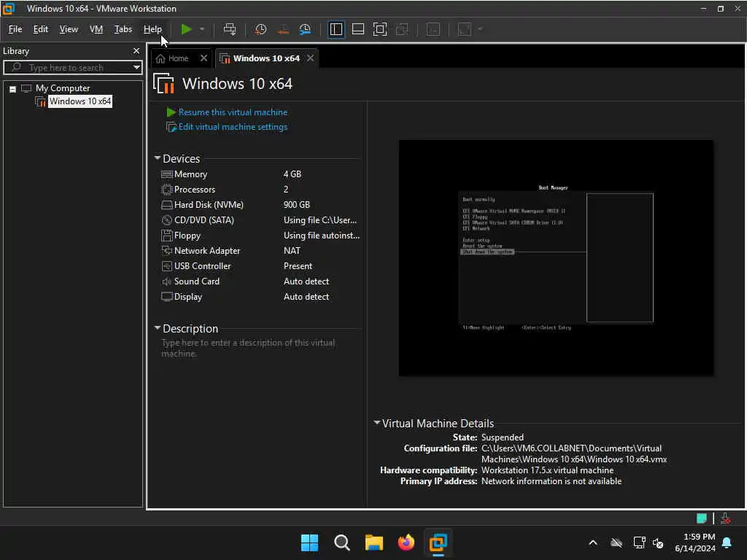This screenshot has width=747, height=560.
Task: Toggle the thumbnail bar view icon
Action: point(357,29)
